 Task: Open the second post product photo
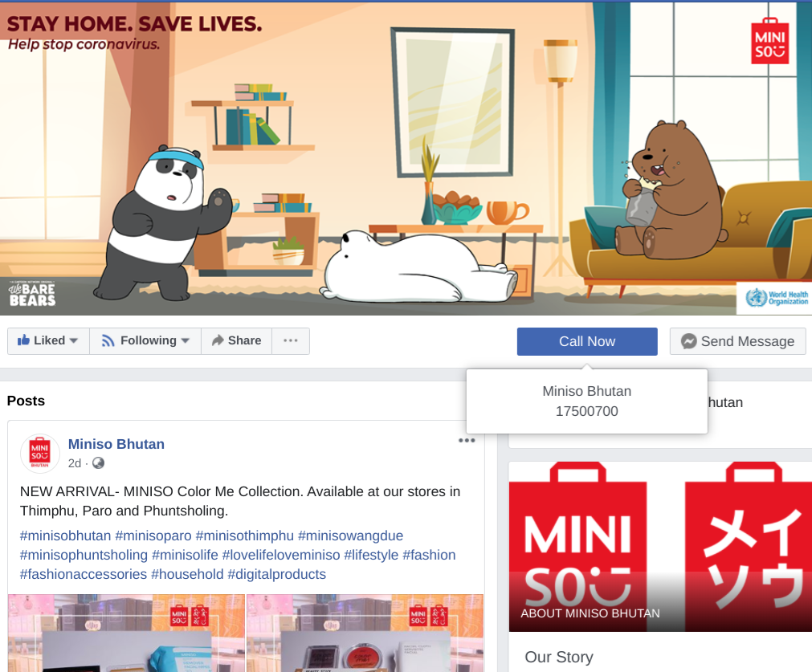[x=365, y=633]
